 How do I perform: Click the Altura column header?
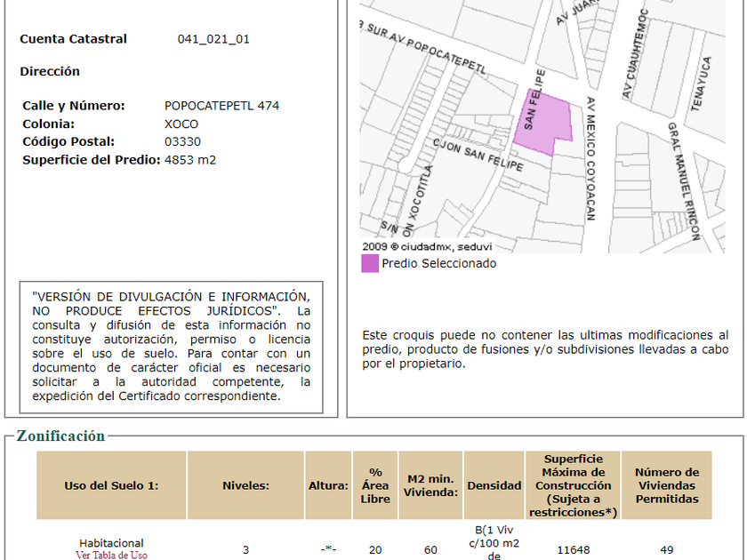pos(328,485)
